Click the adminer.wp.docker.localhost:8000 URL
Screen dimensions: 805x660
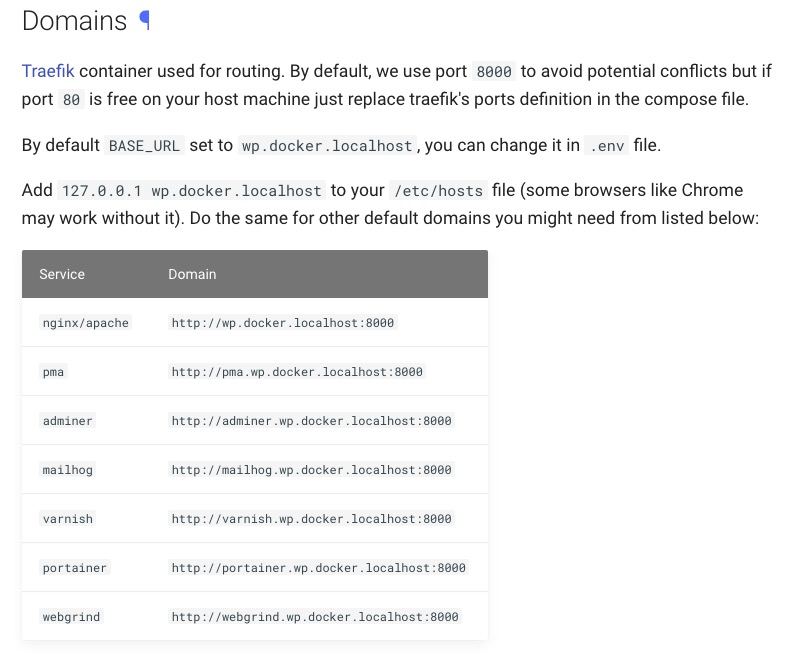point(312,421)
